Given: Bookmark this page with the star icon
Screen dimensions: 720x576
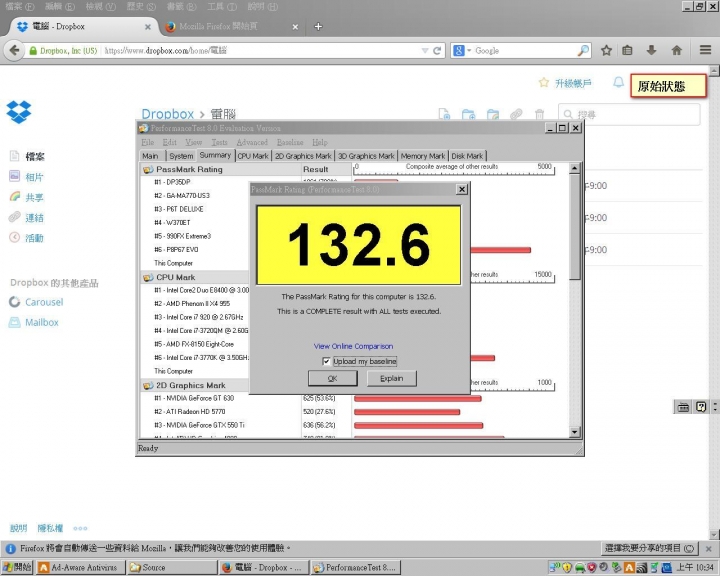Looking at the screenshot, I should pyautogui.click(x=607, y=51).
